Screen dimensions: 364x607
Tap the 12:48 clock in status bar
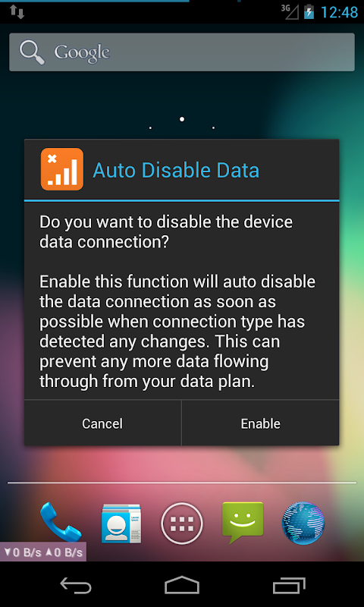[339, 12]
